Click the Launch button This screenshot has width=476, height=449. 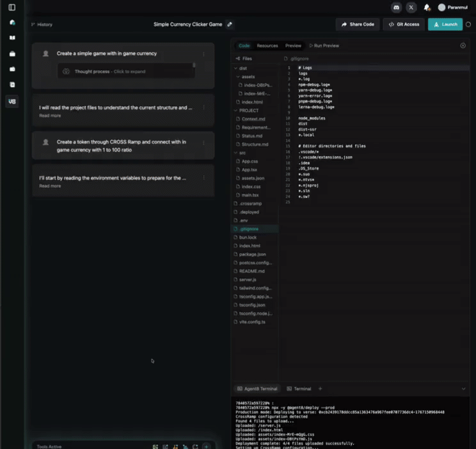tap(445, 24)
